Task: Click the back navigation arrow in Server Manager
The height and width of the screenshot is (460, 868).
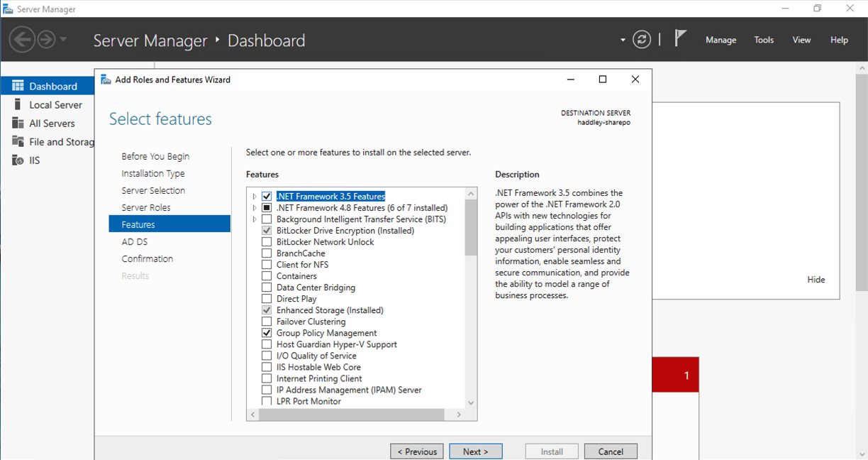Action: (23, 39)
